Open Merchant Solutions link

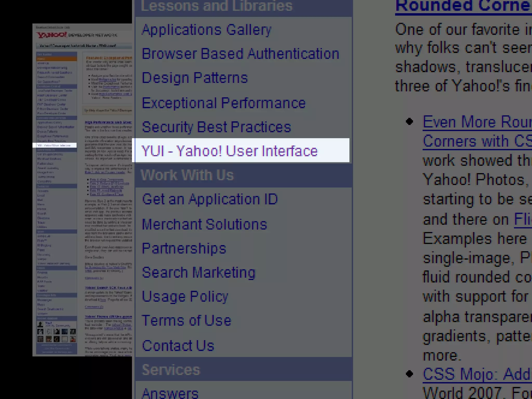[x=204, y=224]
